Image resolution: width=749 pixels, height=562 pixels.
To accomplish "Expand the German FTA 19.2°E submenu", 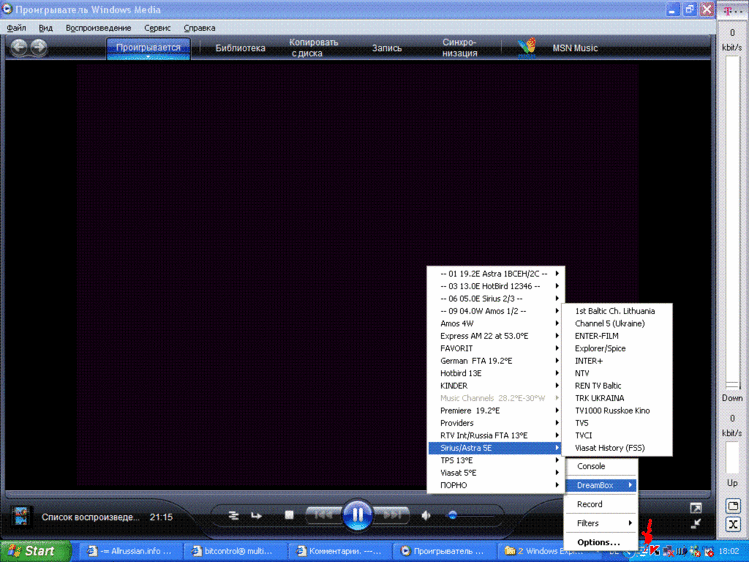I will point(496,361).
